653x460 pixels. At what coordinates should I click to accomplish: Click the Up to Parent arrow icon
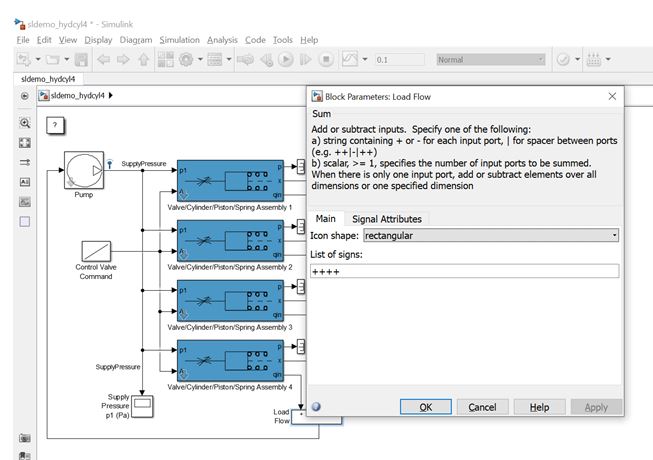(x=144, y=60)
